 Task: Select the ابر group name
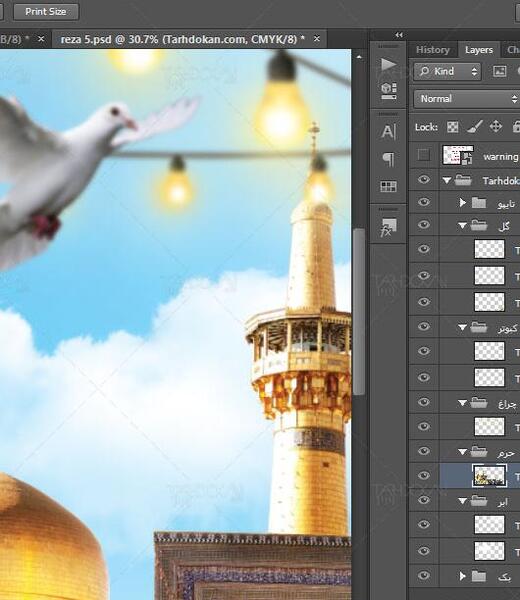click(x=502, y=501)
